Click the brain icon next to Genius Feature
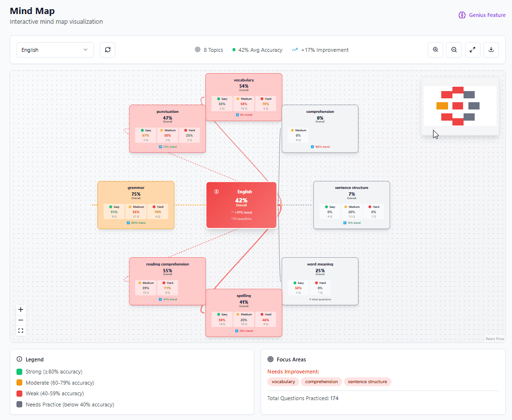Viewport: 512px width, 420px height. pos(462,15)
